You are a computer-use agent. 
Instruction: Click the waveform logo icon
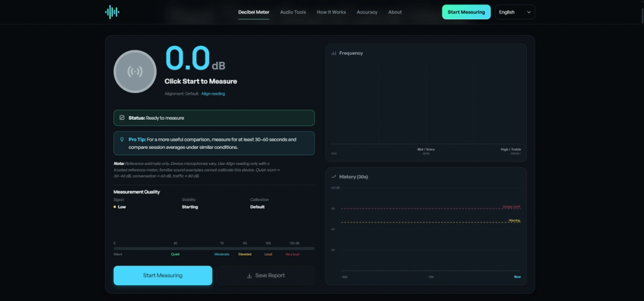click(x=112, y=12)
